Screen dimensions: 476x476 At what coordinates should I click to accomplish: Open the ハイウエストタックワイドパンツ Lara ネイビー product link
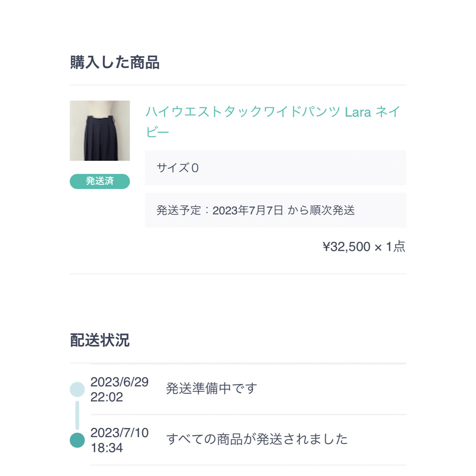pyautogui.click(x=273, y=122)
